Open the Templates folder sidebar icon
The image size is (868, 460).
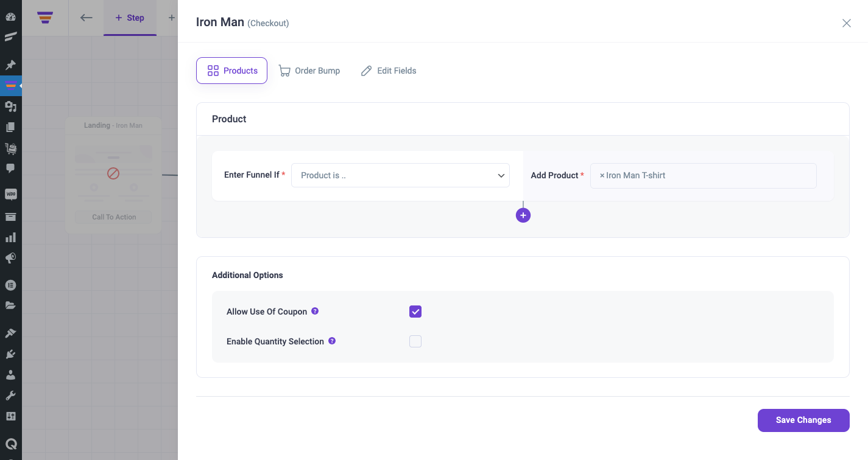10,305
